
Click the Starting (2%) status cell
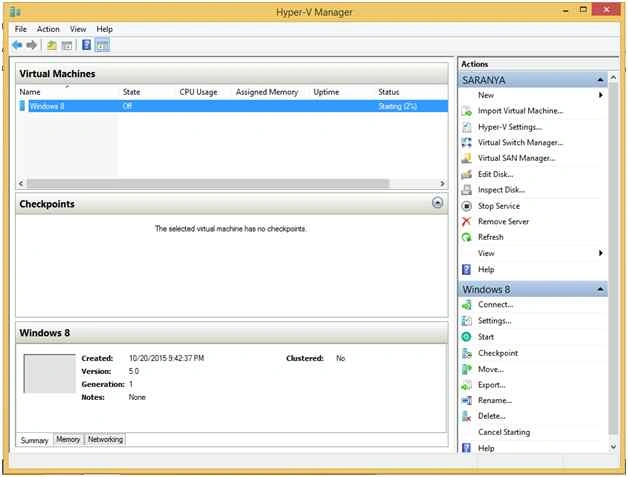coord(398,106)
